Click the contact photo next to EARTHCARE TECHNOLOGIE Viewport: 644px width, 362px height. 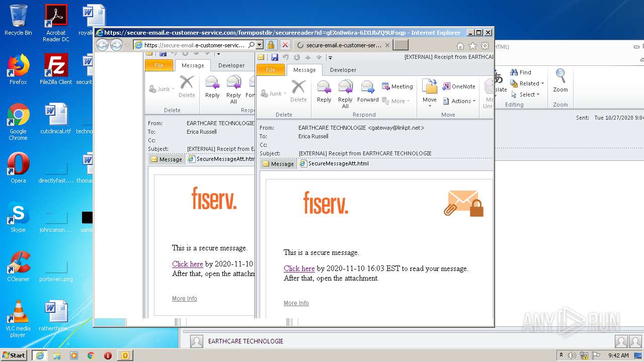197,341
